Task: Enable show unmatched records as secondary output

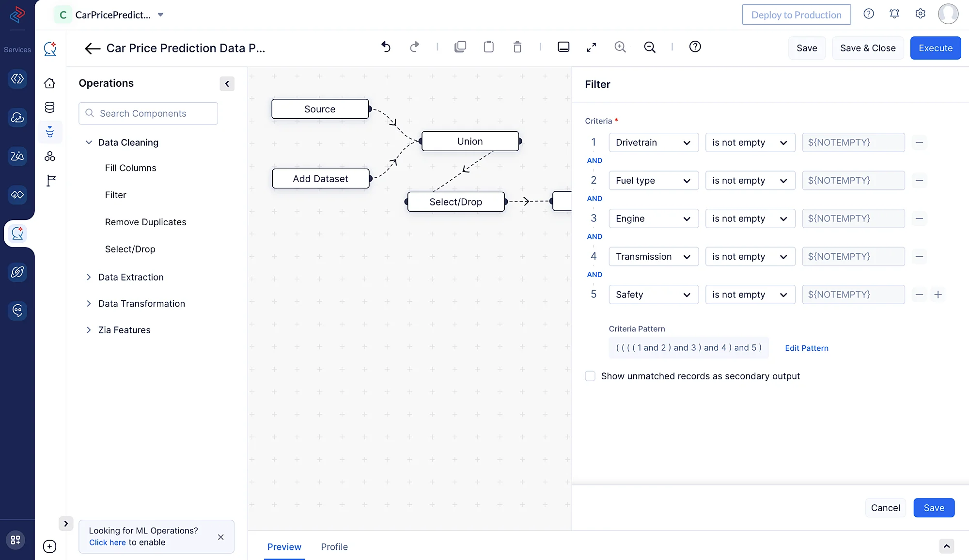Action: 590,376
